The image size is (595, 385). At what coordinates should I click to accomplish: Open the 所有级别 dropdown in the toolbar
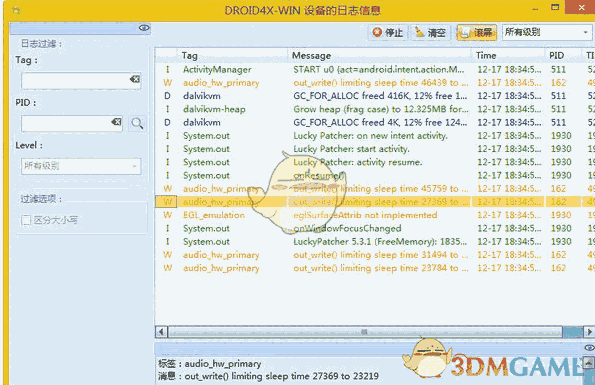[546, 33]
